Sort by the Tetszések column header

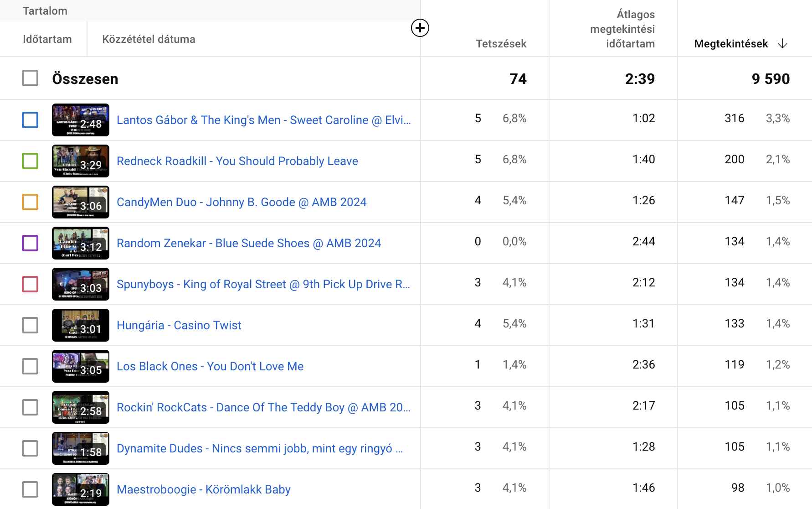tap(501, 44)
